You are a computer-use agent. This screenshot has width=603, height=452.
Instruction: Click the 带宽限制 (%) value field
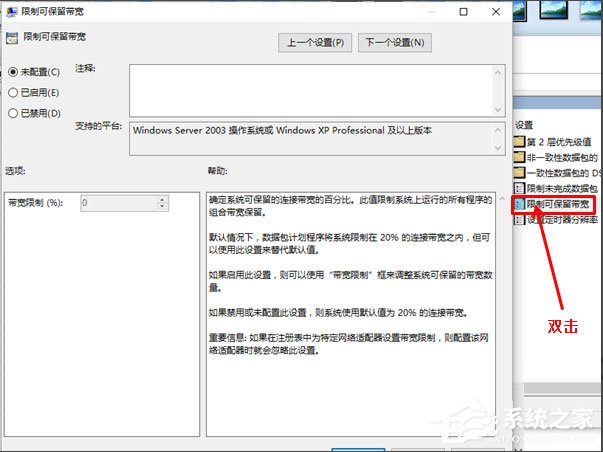pos(116,203)
